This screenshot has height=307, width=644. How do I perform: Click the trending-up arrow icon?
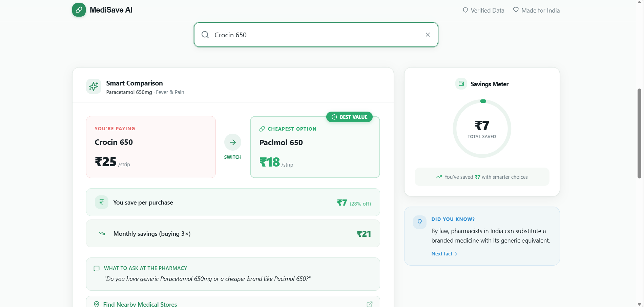click(439, 177)
